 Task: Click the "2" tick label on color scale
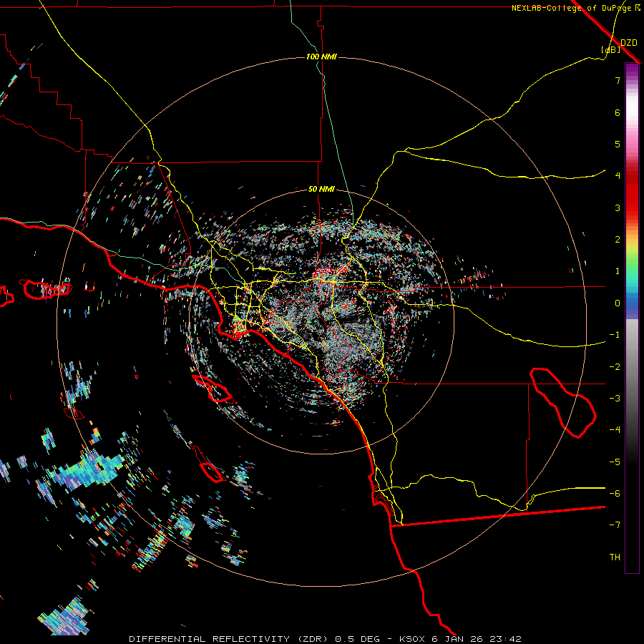pos(618,240)
